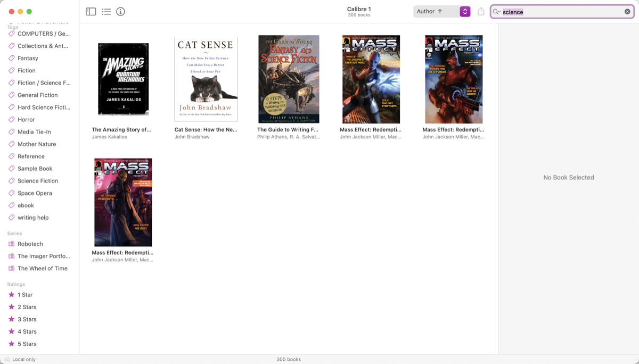Toggle the sidebar panel icon
Image resolution: width=639 pixels, height=364 pixels.
(91, 12)
